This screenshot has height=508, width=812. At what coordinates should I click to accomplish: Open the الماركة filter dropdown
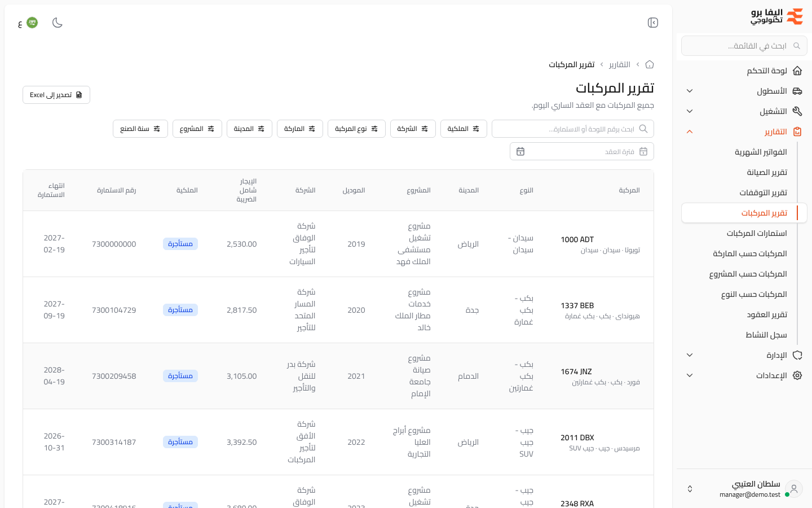coord(300,129)
